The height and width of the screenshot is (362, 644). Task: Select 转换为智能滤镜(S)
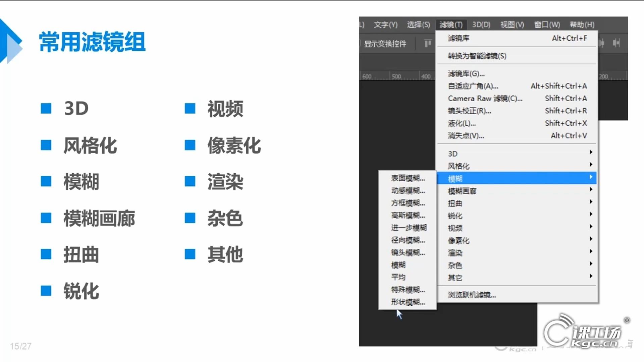[517, 56]
